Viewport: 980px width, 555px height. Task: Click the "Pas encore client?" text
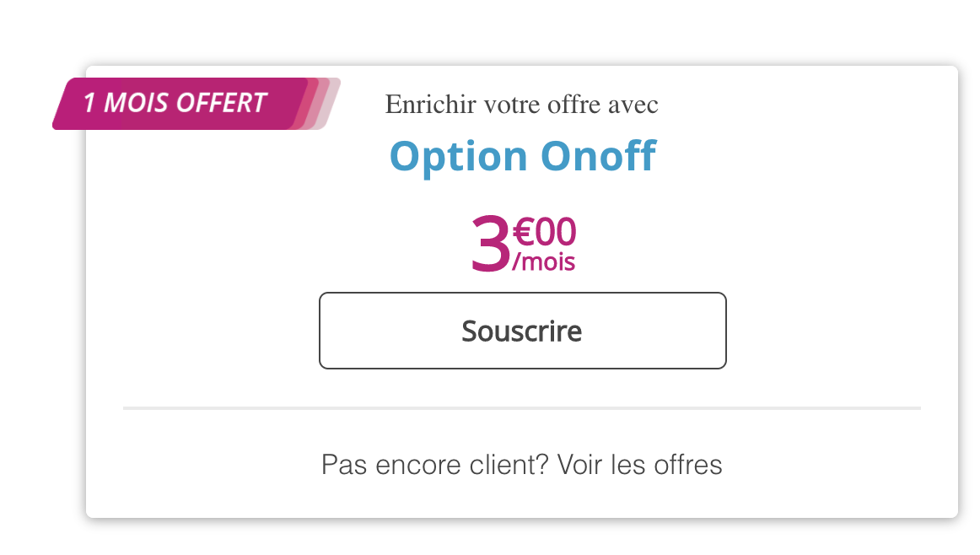[435, 465]
